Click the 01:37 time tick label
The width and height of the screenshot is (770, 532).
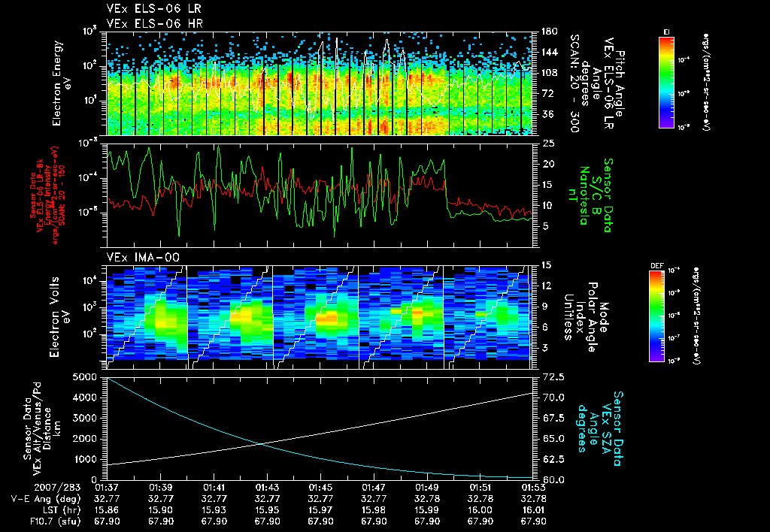point(107,488)
